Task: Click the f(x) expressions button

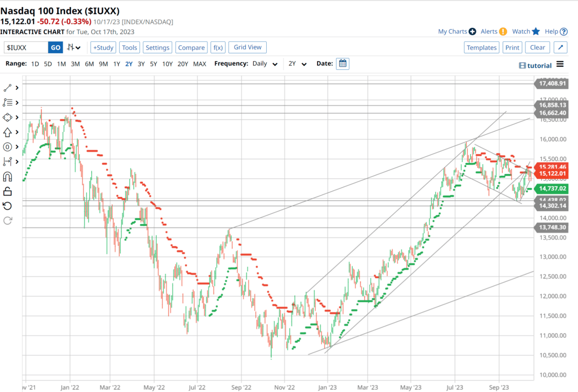Action: pos(218,47)
